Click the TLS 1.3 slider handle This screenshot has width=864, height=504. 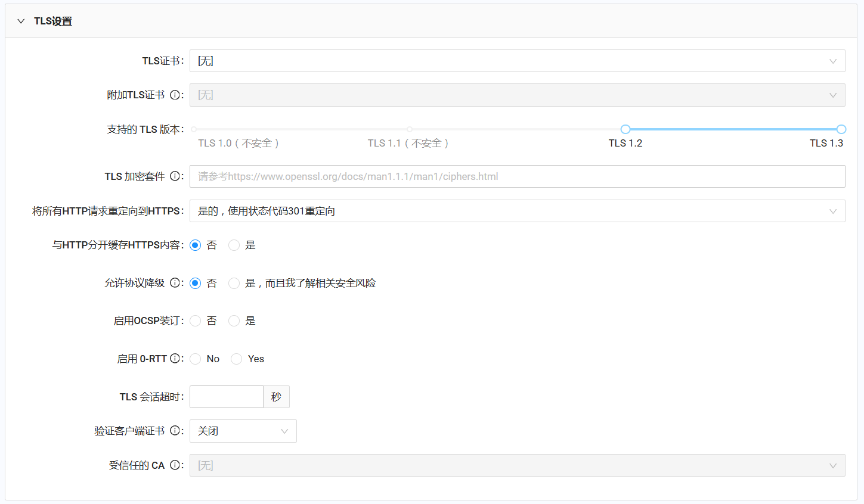pyautogui.click(x=841, y=129)
